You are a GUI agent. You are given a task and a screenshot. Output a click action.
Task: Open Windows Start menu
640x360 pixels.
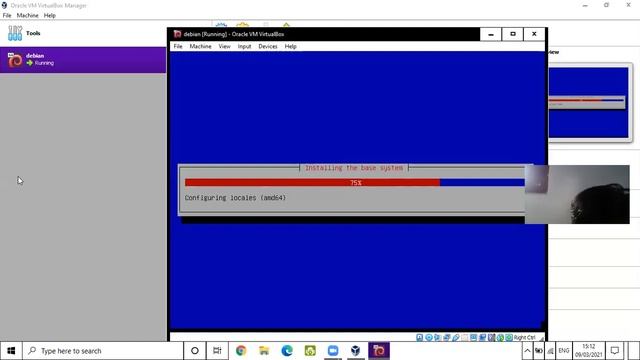[x=11, y=351]
